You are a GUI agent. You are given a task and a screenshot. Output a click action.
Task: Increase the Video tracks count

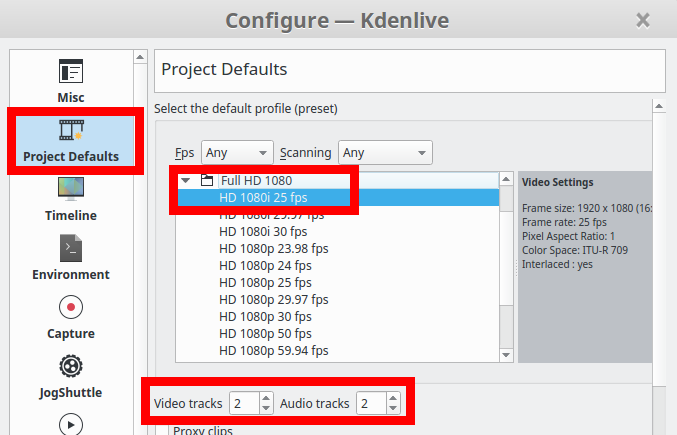[266, 398]
